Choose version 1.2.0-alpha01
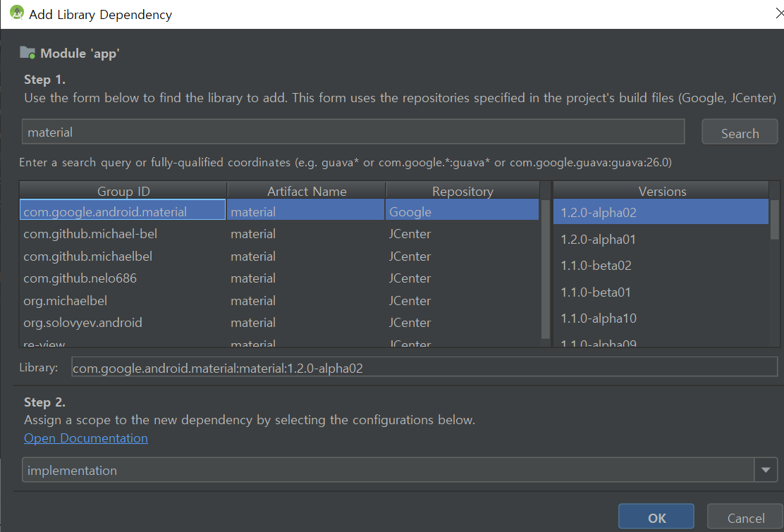Viewport: 784px width, 532px height. [661, 240]
